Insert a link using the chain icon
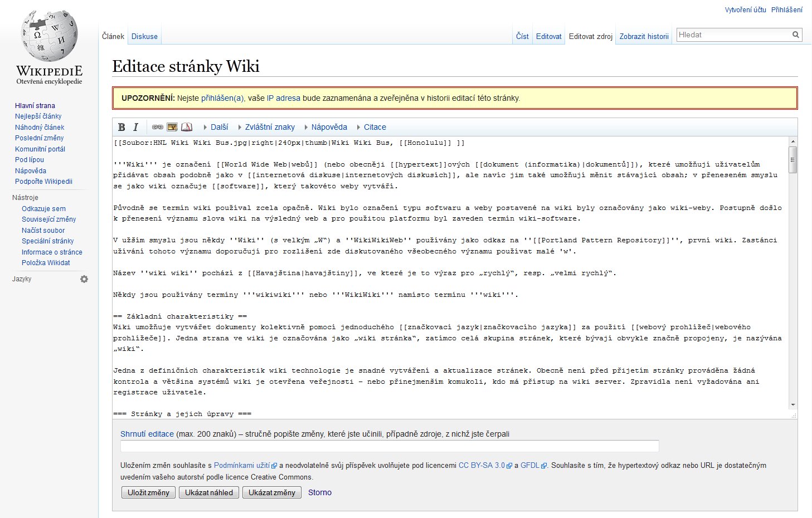This screenshot has width=812, height=518. [x=158, y=127]
